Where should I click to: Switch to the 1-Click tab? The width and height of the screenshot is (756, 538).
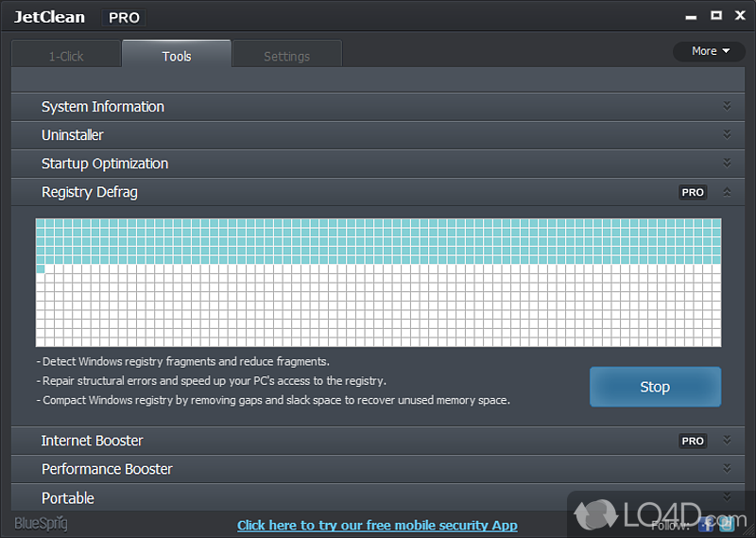(66, 56)
